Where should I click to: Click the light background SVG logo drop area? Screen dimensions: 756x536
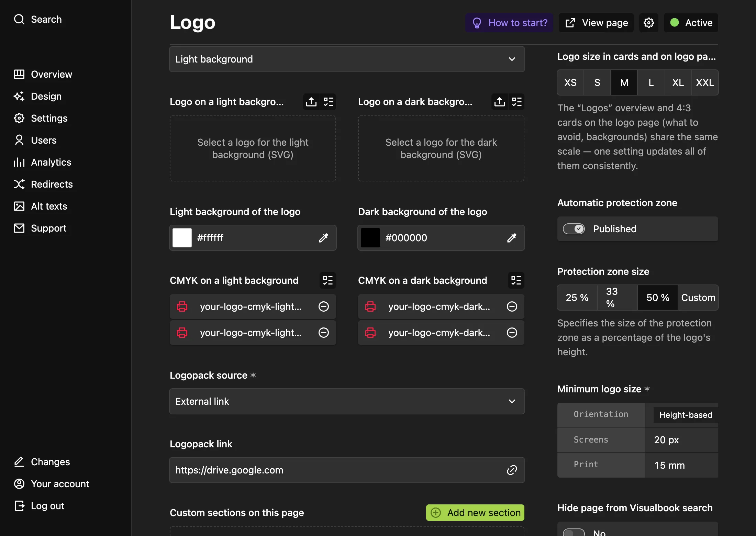253,148
